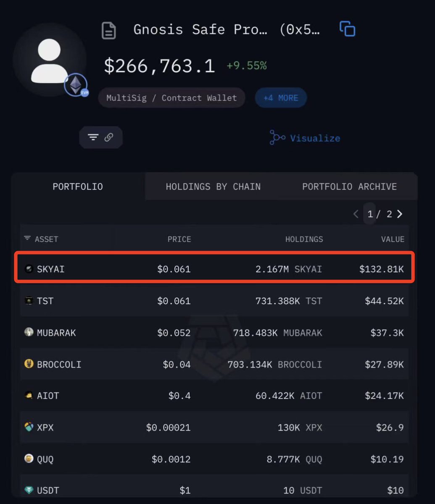
Task: Click the USDT token icon
Action: 29,490
